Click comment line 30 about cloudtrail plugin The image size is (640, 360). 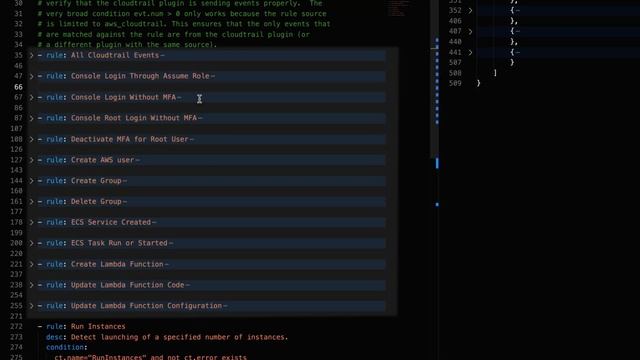(x=180, y=3)
